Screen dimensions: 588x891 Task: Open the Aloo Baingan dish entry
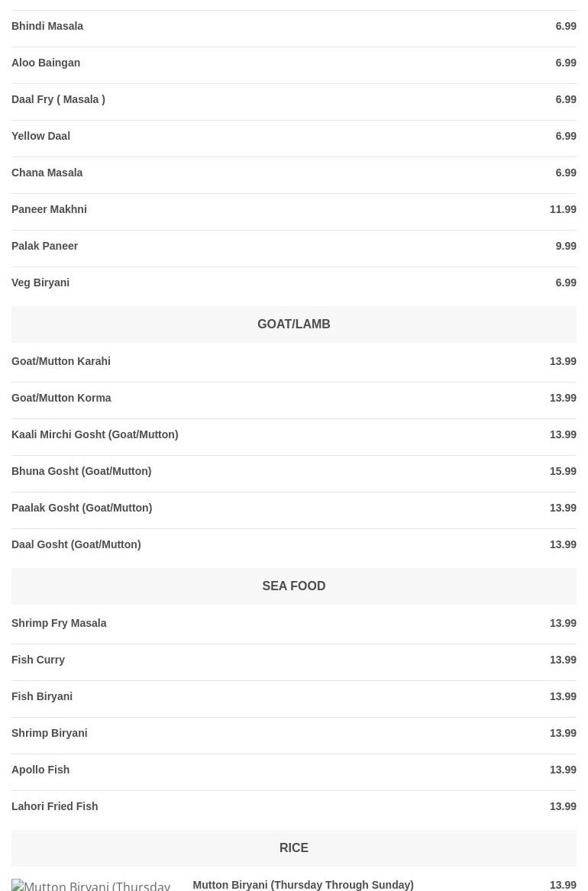coord(46,63)
